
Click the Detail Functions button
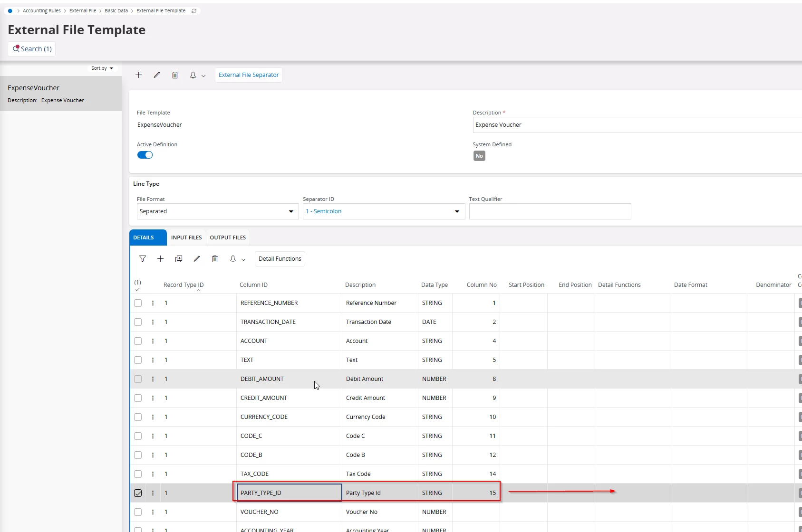coord(280,259)
